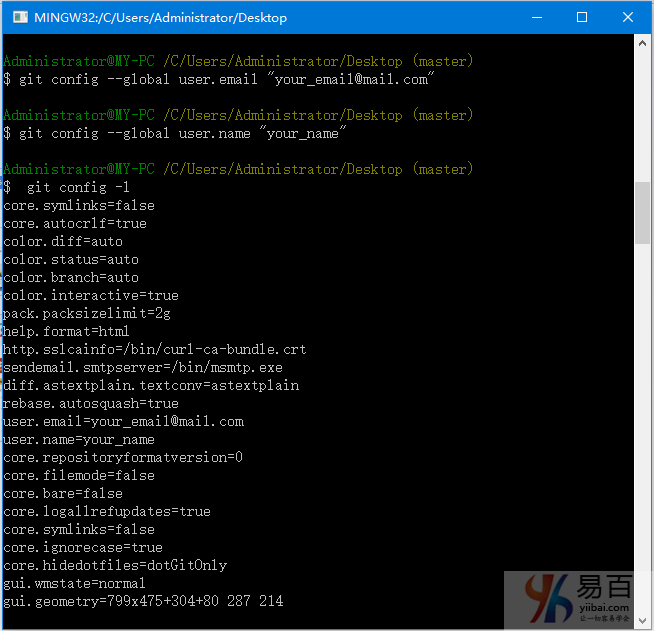Click the 'git config -l' command line

click(x=70, y=187)
